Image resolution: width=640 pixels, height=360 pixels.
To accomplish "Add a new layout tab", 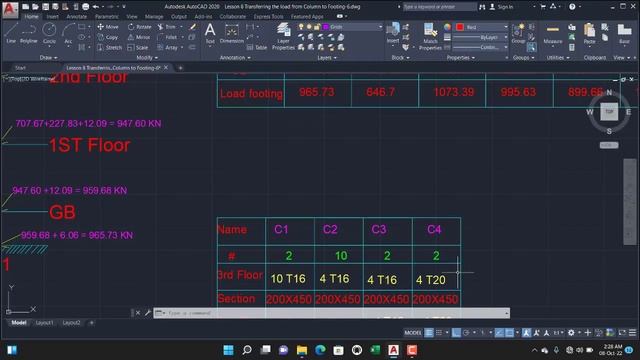I will (x=91, y=323).
